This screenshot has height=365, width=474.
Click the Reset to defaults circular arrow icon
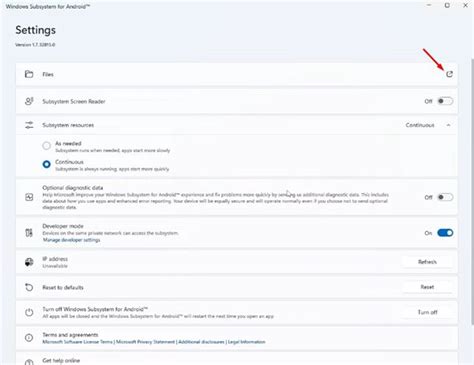29,287
